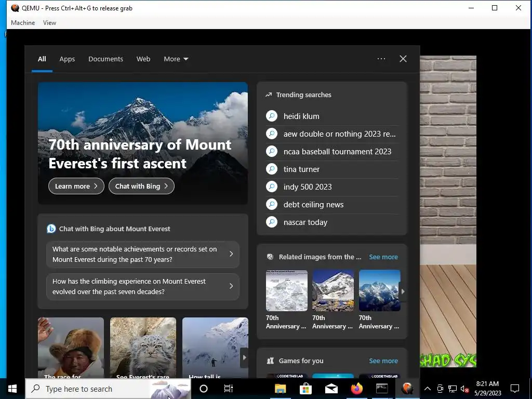
Task: Click search icon next to nascar today
Action: tap(271, 222)
